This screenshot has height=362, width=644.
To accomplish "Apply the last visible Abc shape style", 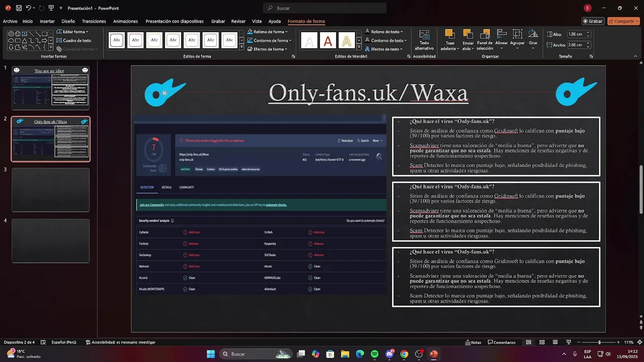I will [x=229, y=40].
